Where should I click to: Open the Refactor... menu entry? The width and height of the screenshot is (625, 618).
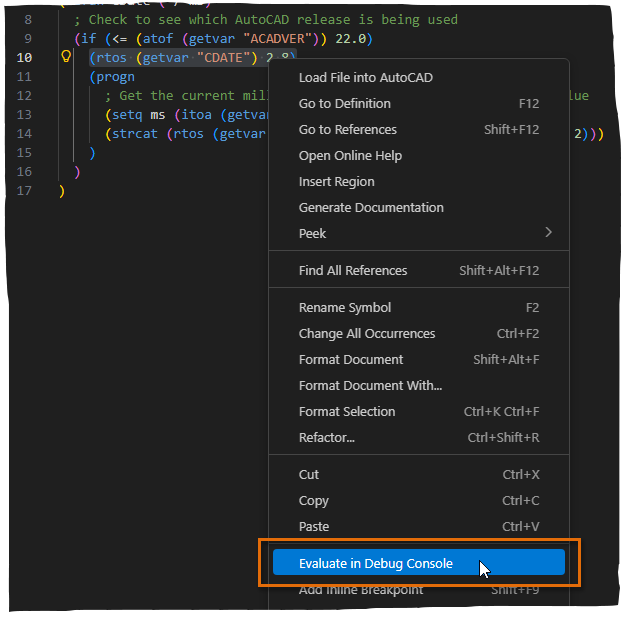[x=326, y=437]
